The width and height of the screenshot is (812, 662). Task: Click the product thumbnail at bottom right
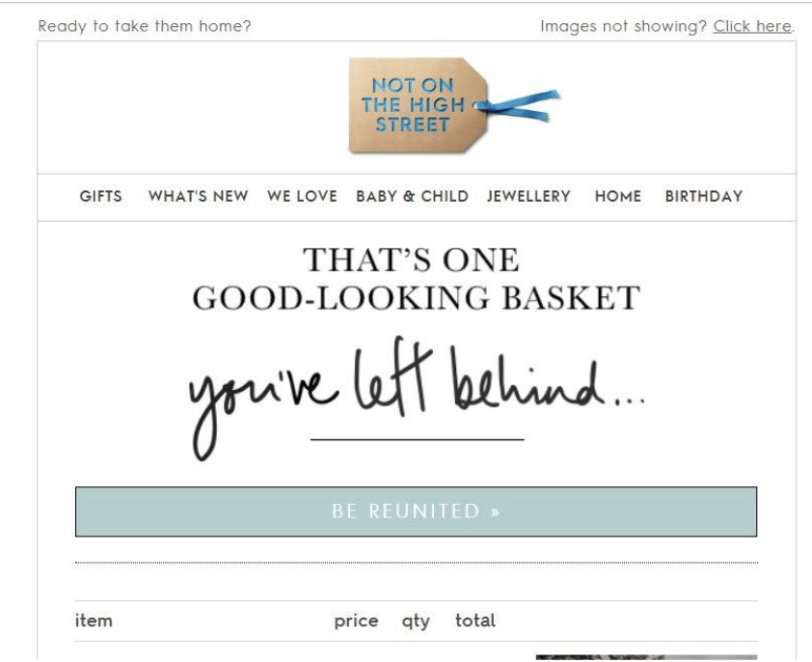tap(646, 657)
